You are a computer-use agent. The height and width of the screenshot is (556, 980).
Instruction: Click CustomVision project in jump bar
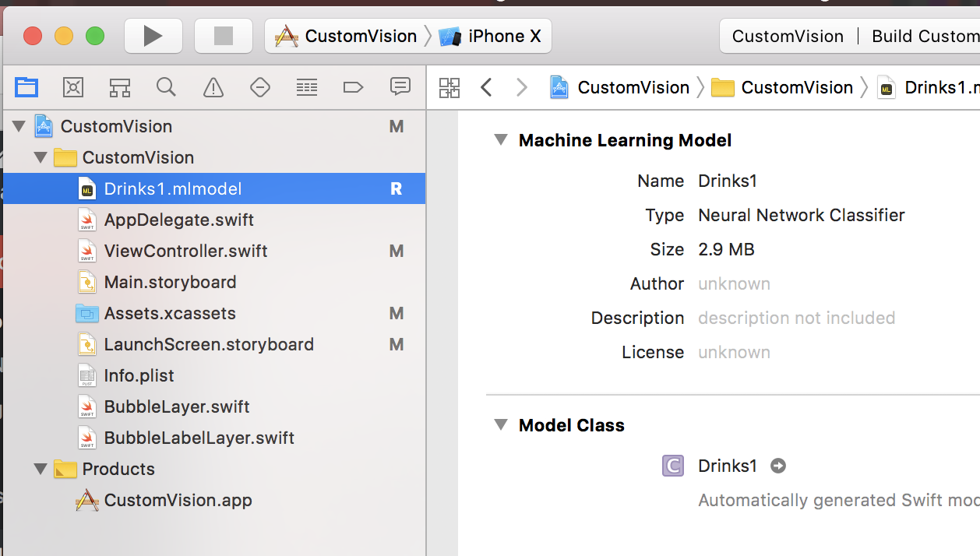point(620,87)
